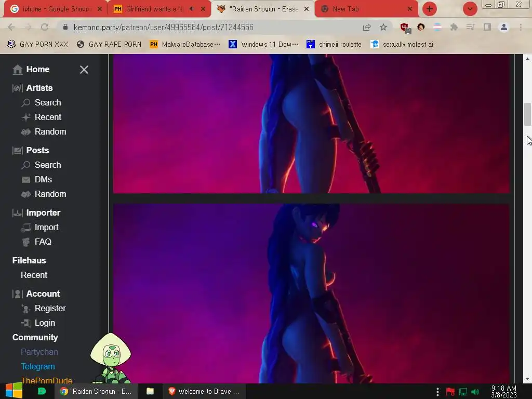Click the page vertical scrollbar thumb
Image resolution: width=532 pixels, height=399 pixels.
click(528, 114)
